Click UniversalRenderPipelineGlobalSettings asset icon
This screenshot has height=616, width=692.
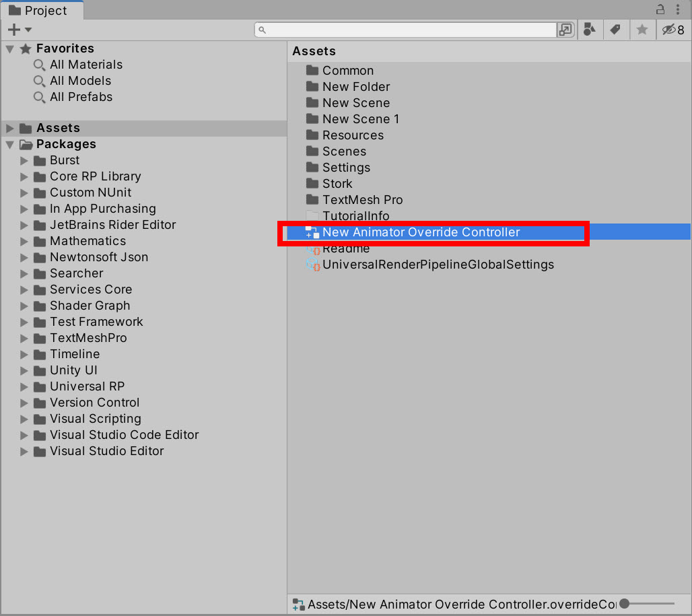(x=312, y=265)
